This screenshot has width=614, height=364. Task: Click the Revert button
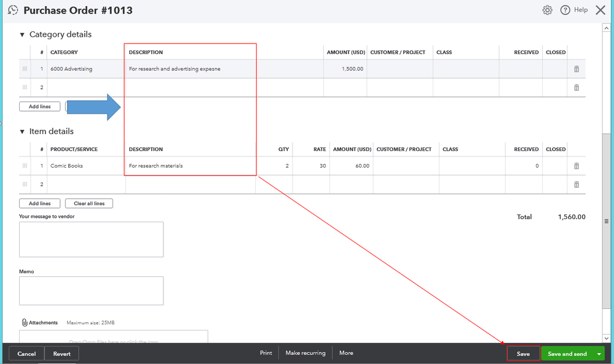coord(62,354)
